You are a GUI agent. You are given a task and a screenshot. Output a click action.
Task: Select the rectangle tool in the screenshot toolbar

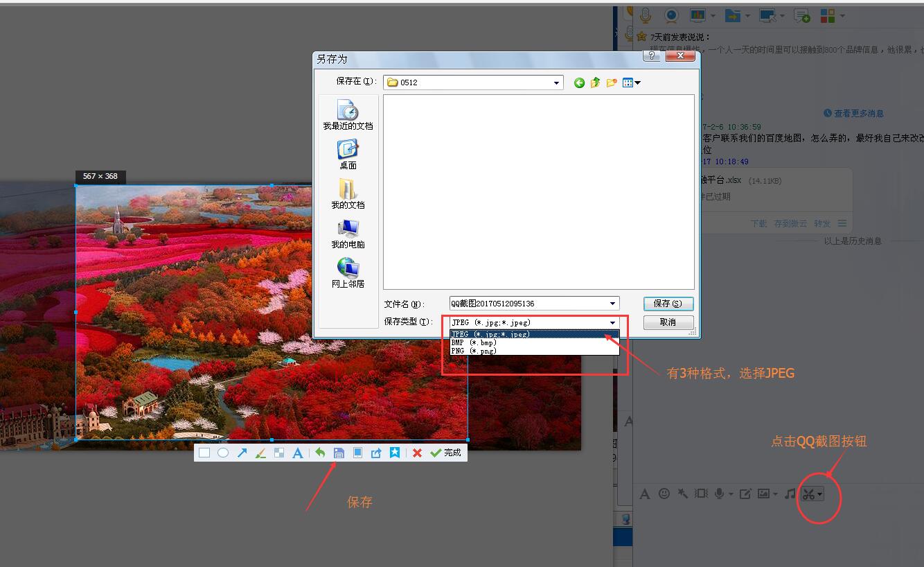[x=204, y=453]
